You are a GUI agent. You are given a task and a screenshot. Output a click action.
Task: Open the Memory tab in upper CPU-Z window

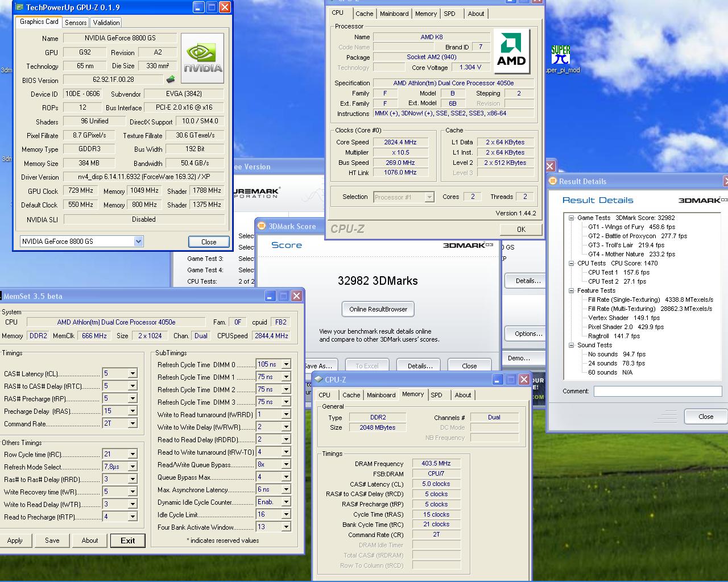tap(426, 14)
